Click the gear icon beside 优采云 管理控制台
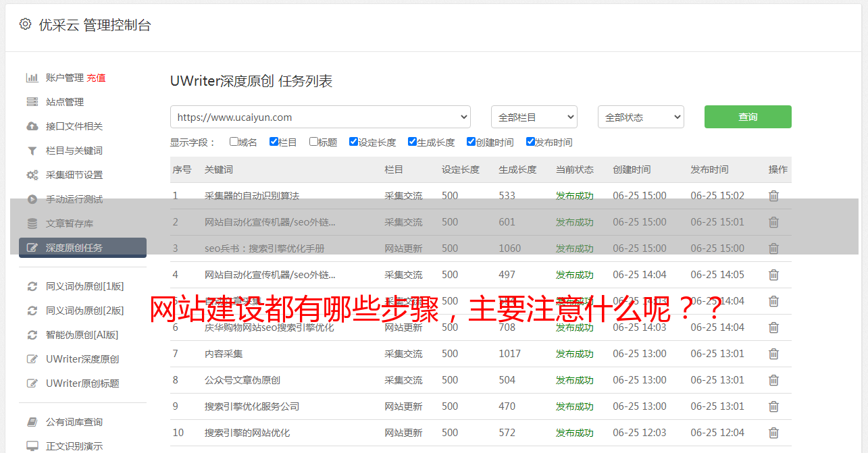The width and height of the screenshot is (868, 453). coord(25,24)
